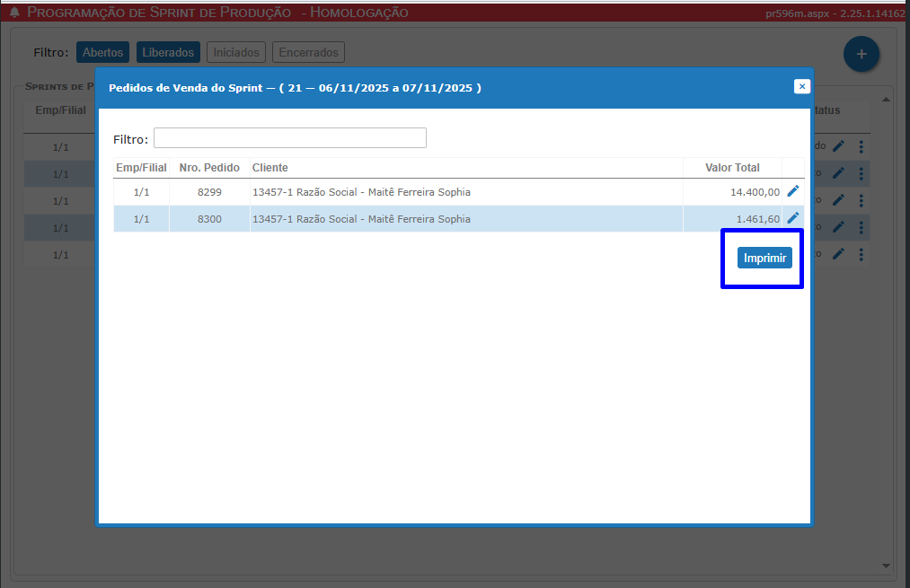Open the three-dot menu on first sprint row
Image resolution: width=910 pixels, height=588 pixels.
click(x=861, y=146)
